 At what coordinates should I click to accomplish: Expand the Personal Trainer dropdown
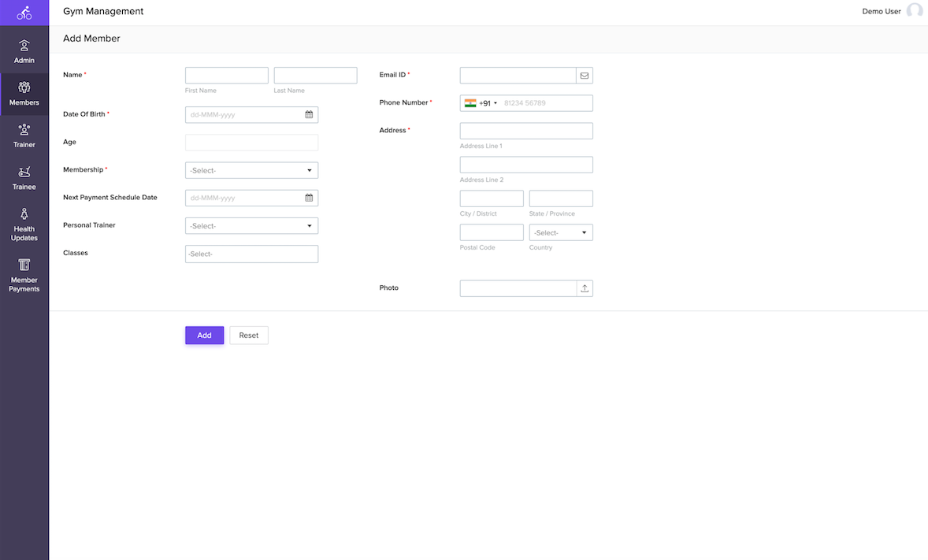251,226
